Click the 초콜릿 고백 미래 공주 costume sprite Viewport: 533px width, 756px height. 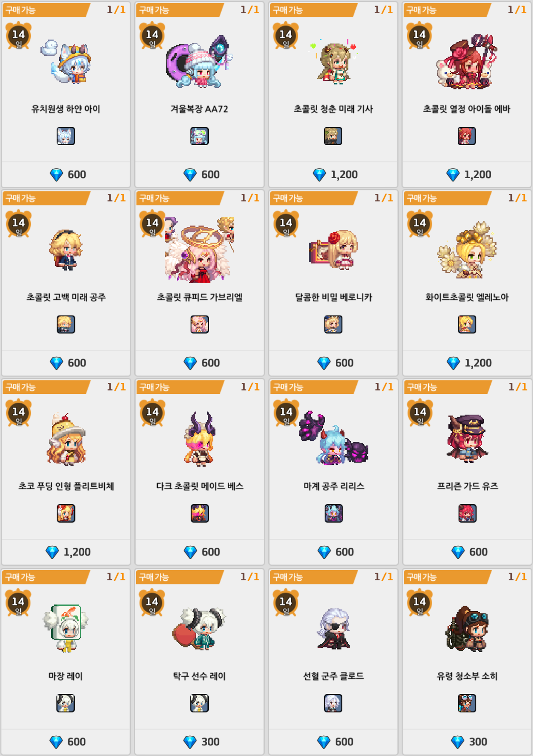(x=66, y=250)
